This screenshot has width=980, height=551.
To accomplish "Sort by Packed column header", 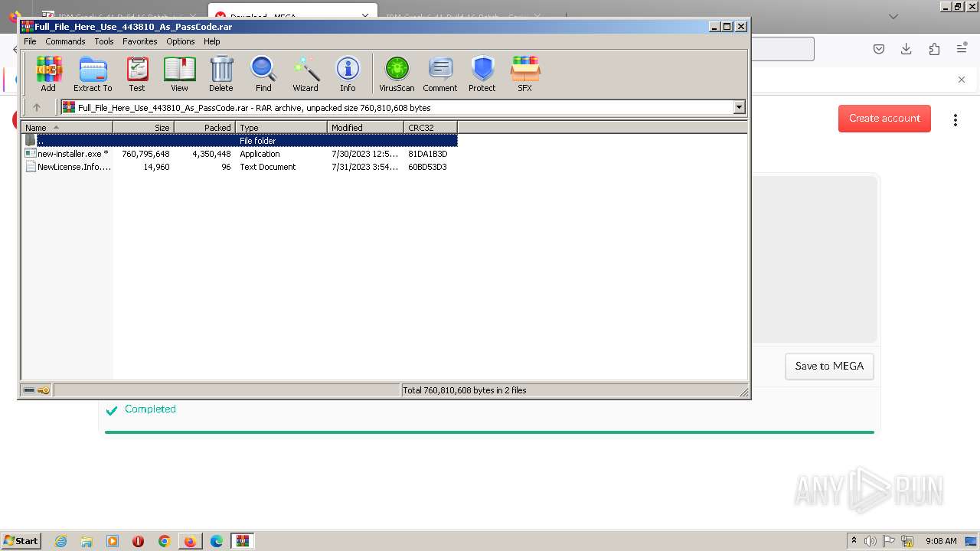I will click(205, 128).
